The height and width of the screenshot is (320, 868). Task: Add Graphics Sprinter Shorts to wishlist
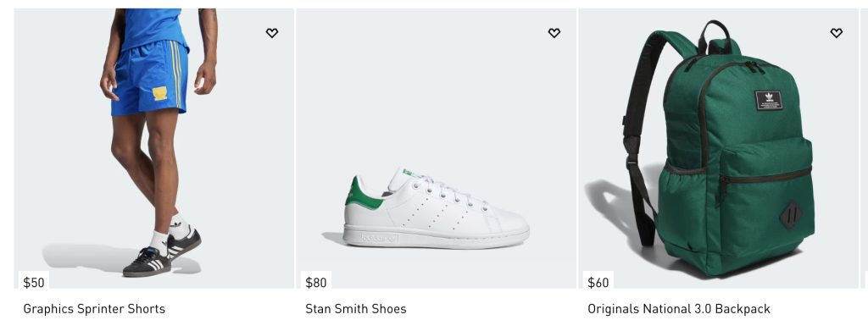click(271, 33)
